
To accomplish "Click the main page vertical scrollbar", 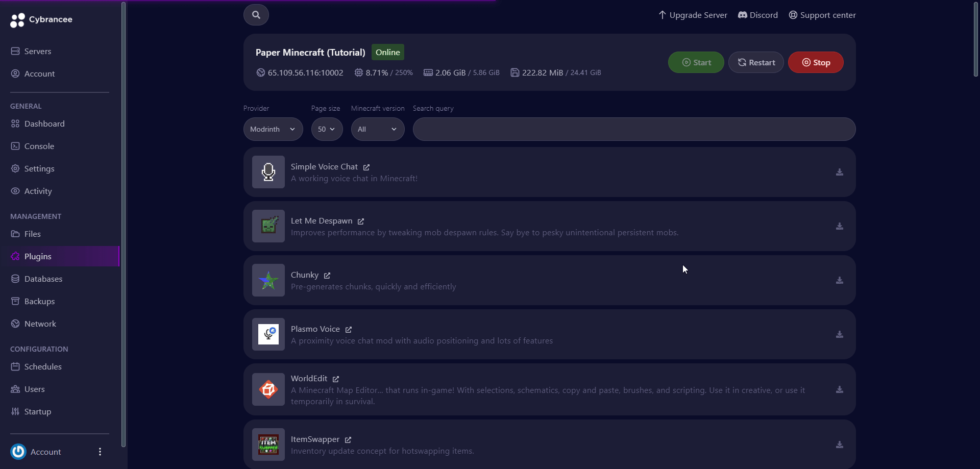I will click(x=975, y=40).
